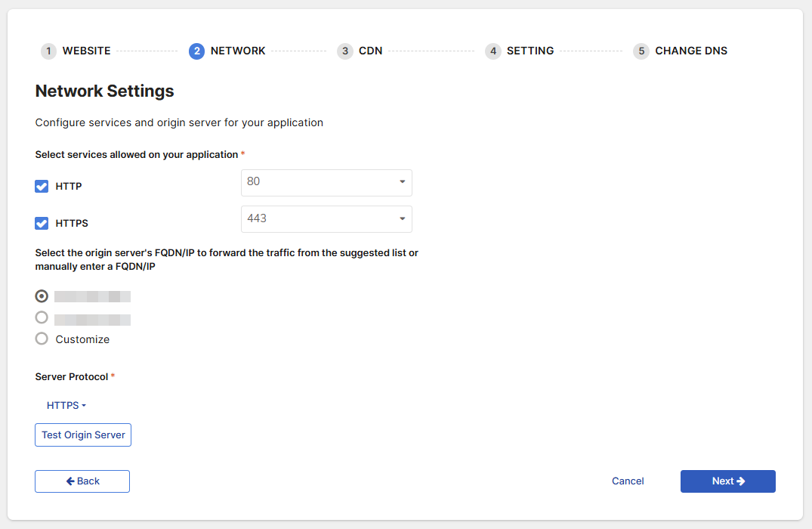Open the HTTPS port 443 dropdown
Screen dimensions: 812x529
click(326, 219)
